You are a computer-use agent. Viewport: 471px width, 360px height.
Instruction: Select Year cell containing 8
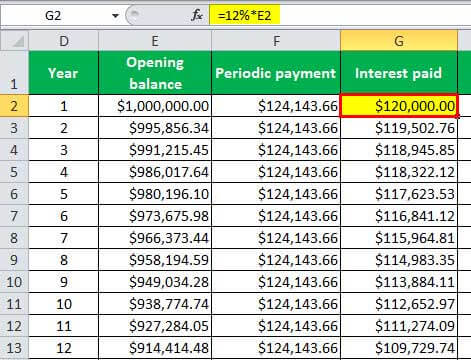coord(64,260)
